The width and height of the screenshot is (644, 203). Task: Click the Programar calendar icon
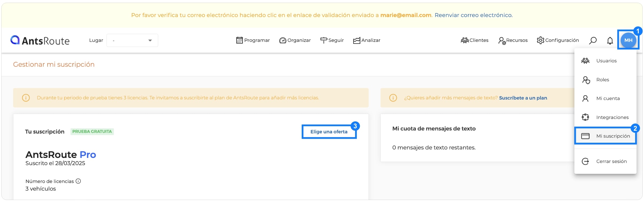239,40
